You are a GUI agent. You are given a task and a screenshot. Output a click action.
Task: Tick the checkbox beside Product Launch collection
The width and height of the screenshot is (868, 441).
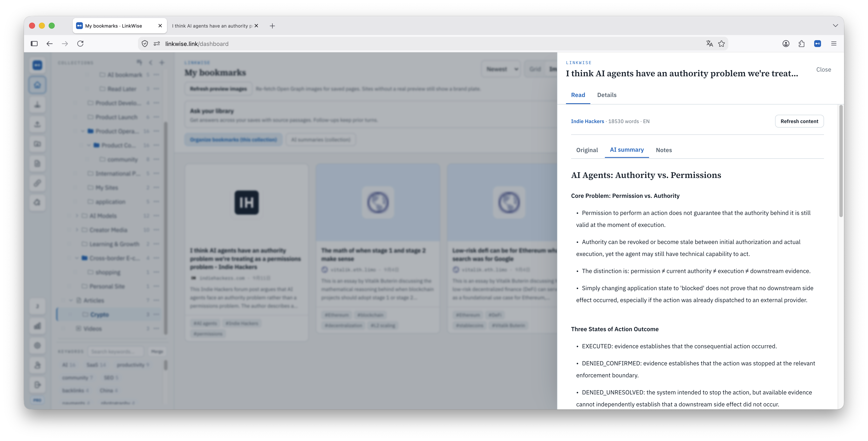point(75,117)
